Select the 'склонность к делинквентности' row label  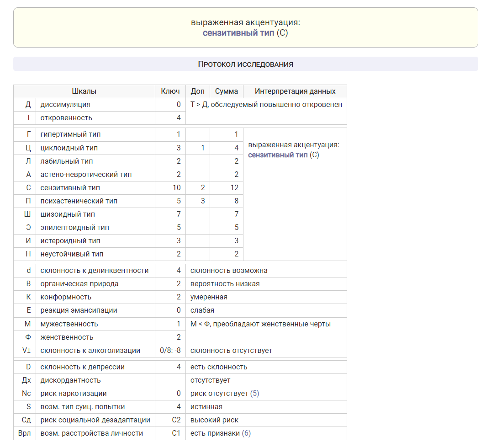coord(95,271)
